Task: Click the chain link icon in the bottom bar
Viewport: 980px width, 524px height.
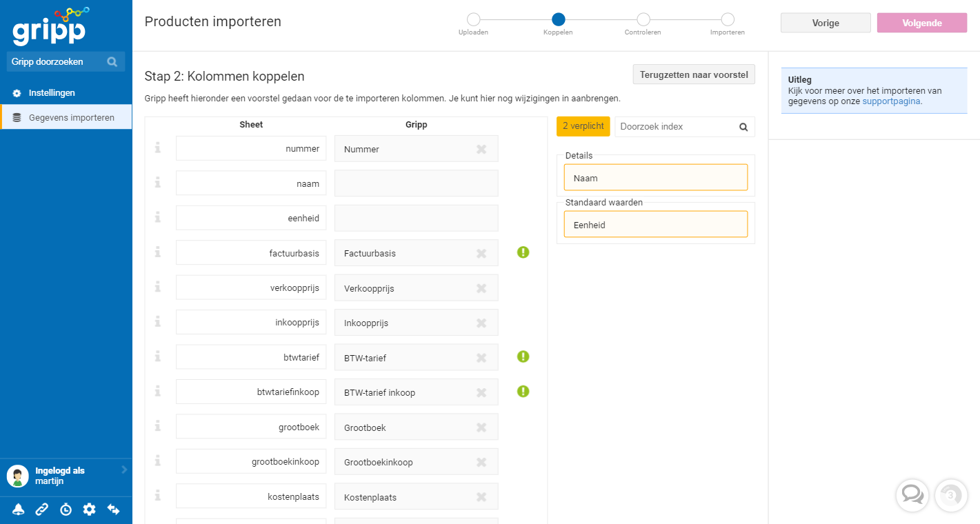Action: pos(42,510)
